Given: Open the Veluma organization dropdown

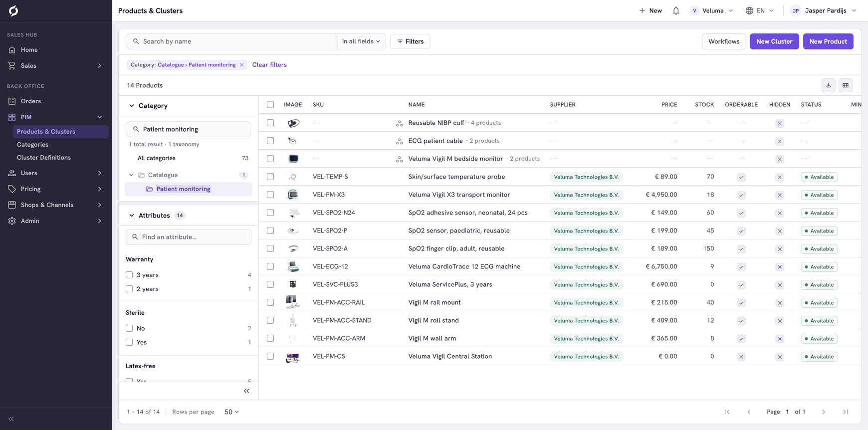Looking at the screenshot, I should 712,10.
